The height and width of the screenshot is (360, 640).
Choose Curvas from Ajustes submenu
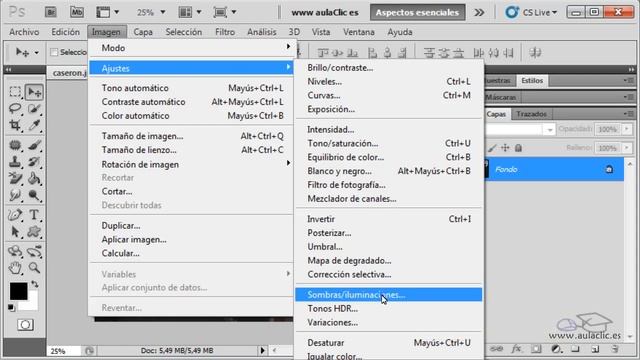coord(388,96)
